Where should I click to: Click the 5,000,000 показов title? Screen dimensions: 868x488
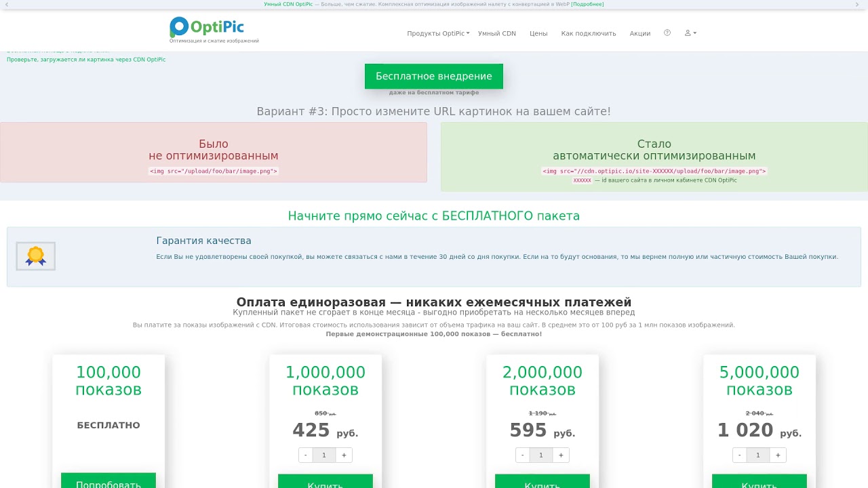(759, 381)
